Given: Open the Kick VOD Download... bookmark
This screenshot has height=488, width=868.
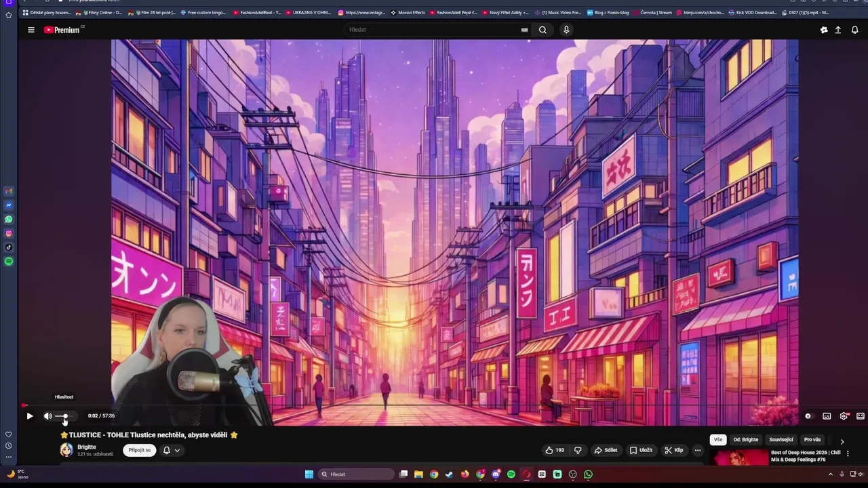Looking at the screenshot, I should click(753, 12).
